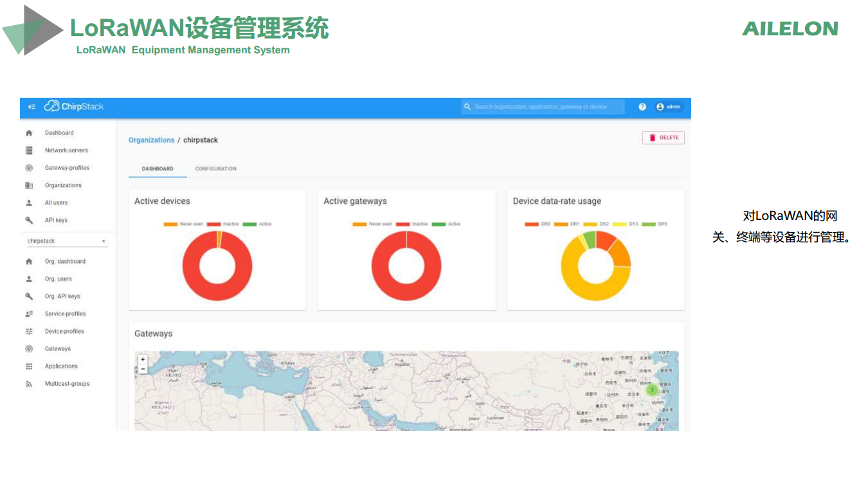Screen dimensions: 868x488
Task: Zoom in the gateways map
Action: click(143, 360)
